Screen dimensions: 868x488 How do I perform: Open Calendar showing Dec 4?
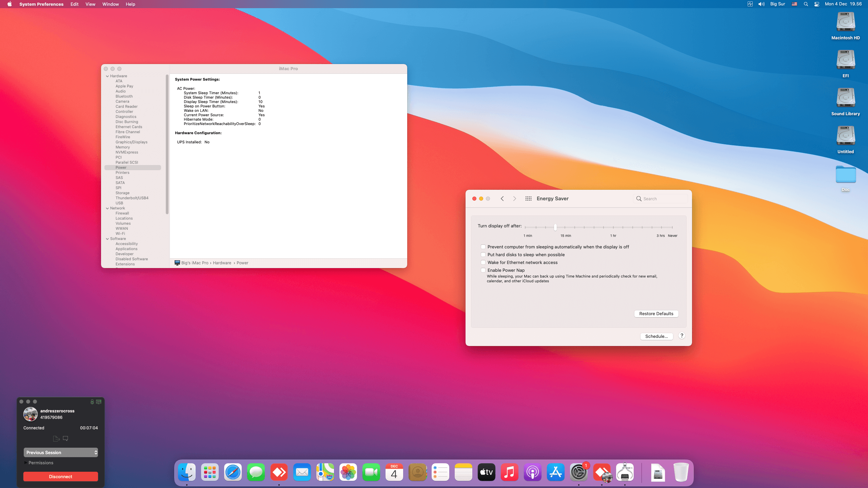(394, 472)
